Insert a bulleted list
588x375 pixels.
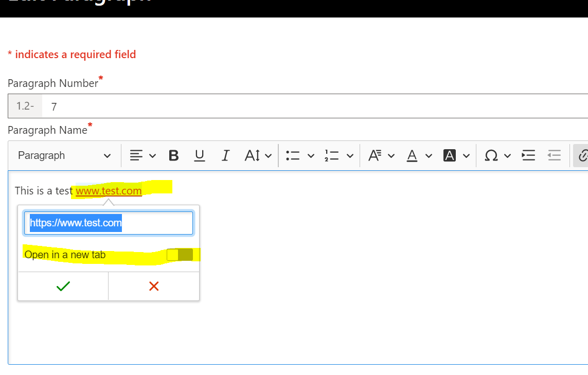pos(293,155)
